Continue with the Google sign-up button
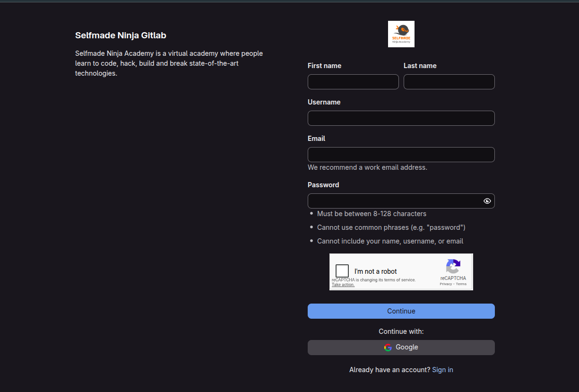 click(401, 348)
